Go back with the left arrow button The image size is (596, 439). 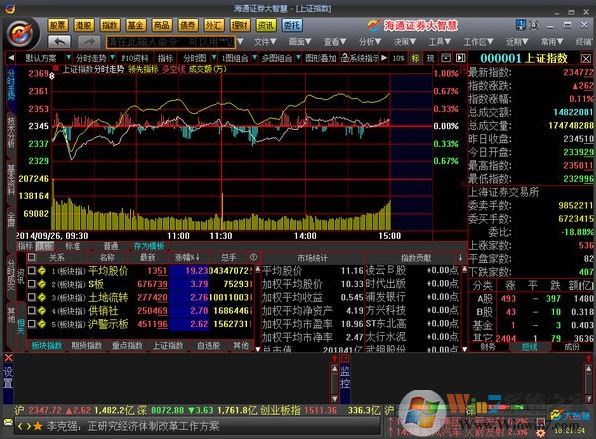pyautogui.click(x=59, y=41)
